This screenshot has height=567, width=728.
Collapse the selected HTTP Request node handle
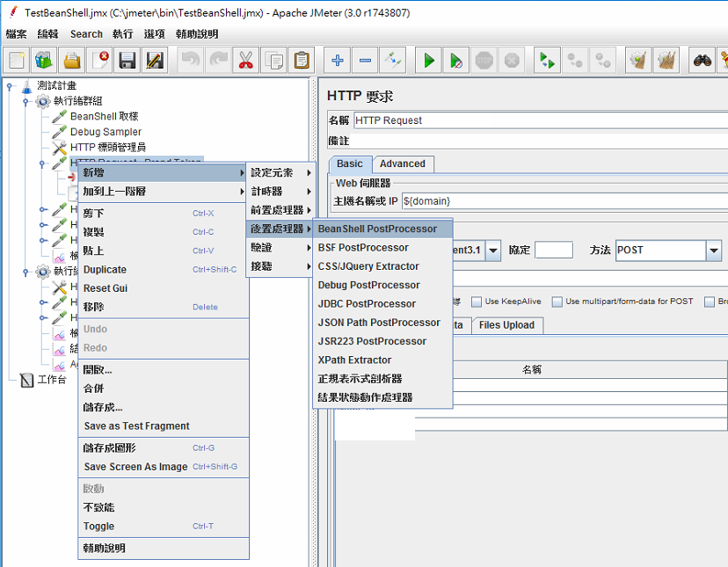point(42,164)
